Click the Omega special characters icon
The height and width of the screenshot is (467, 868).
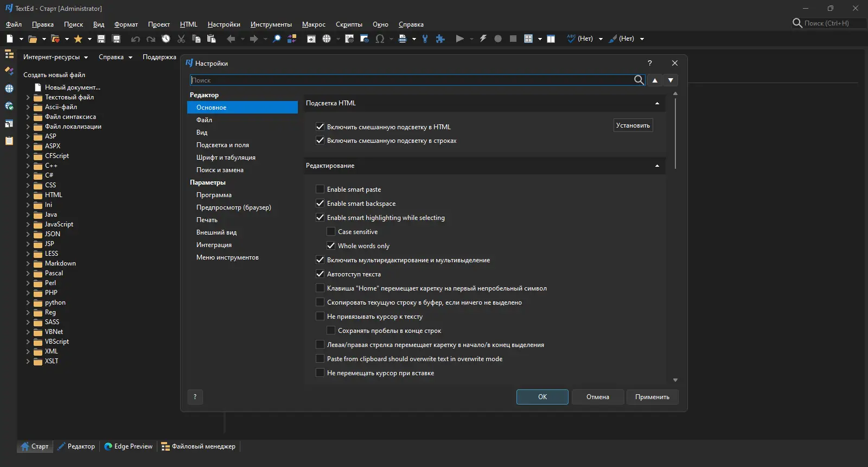(380, 39)
